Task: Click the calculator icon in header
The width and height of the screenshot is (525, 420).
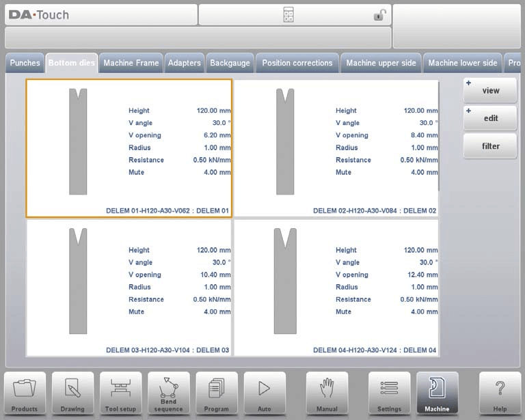Action: (288, 15)
